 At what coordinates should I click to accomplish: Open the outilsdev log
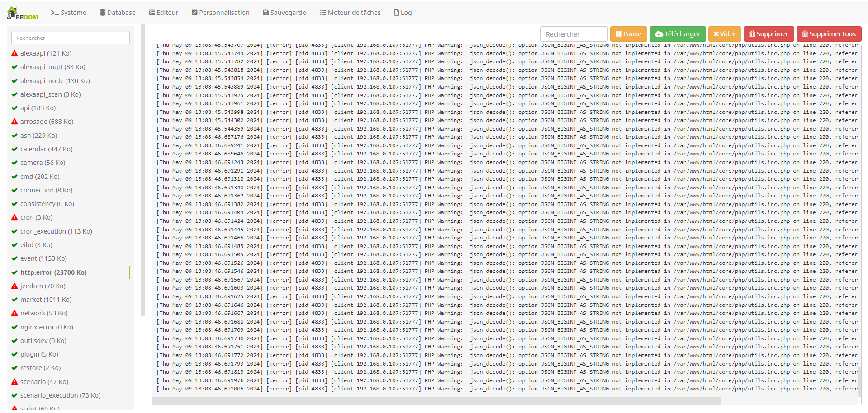[43, 341]
